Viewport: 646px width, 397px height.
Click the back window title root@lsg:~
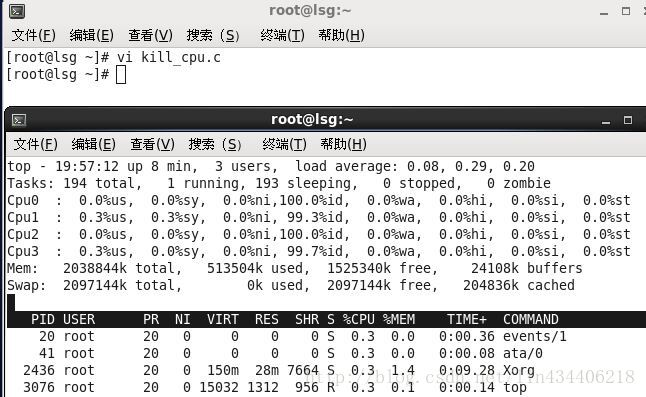[x=310, y=10]
